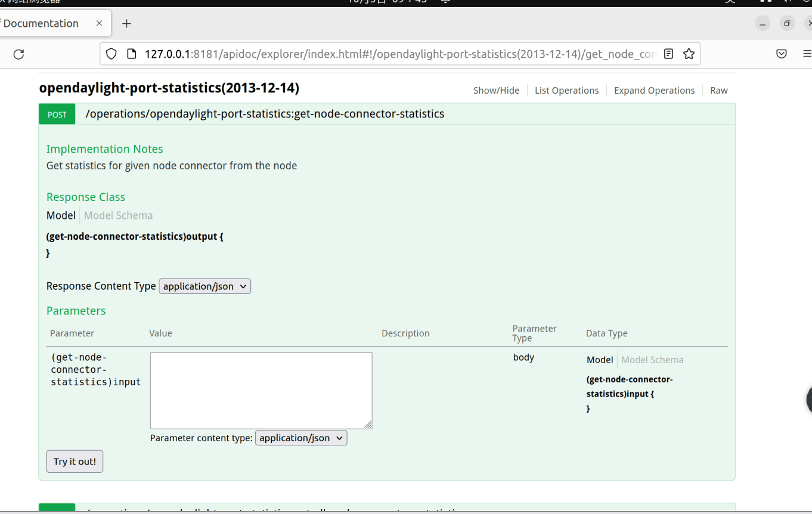This screenshot has height=514, width=812.
Task: Open the Raw API link
Action: (x=719, y=91)
